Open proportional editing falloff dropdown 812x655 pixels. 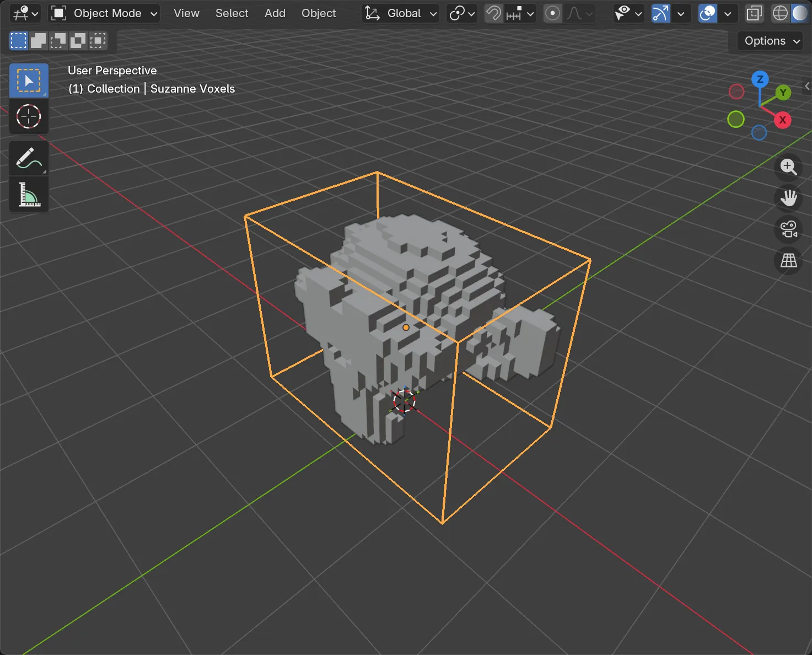point(579,13)
